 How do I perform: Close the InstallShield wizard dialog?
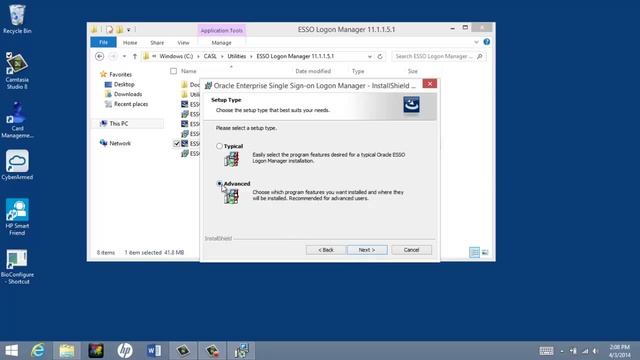429,84
